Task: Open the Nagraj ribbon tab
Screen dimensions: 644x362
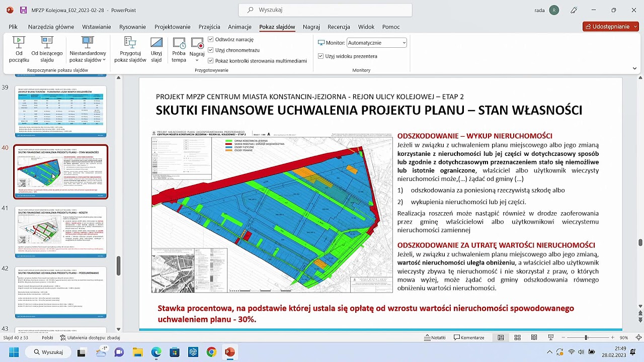Action: coord(311,27)
